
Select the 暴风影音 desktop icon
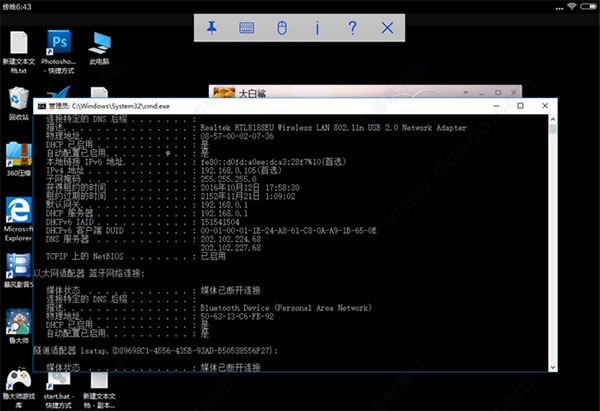coord(19,270)
